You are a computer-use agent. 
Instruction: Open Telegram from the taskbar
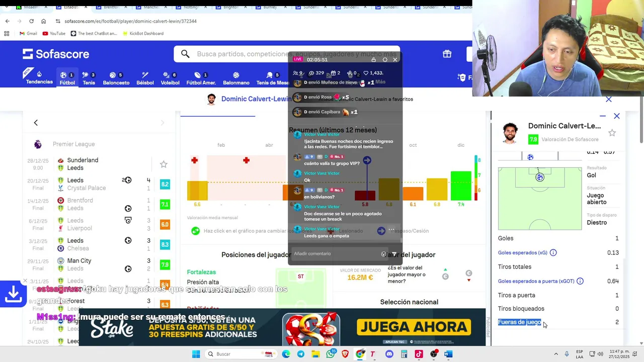tap(300, 354)
